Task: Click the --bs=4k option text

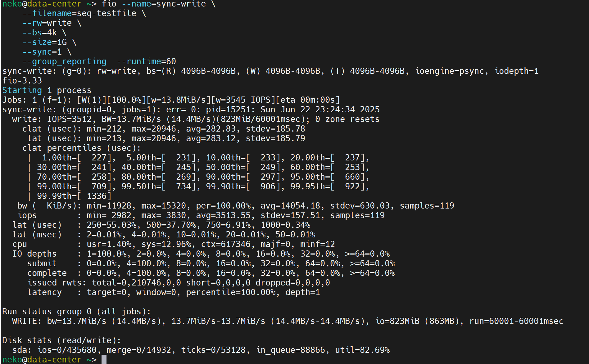Action: point(39,33)
